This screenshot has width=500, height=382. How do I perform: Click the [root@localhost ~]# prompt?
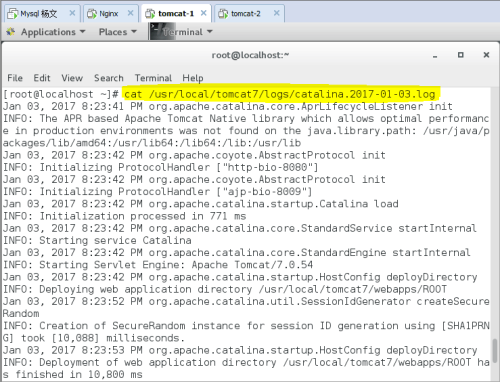61,94
